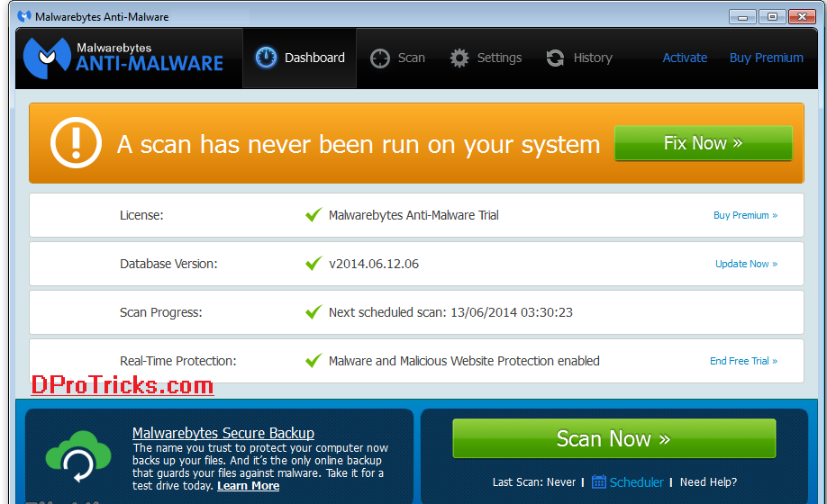Click the orange warning exclamation icon

coord(76,142)
